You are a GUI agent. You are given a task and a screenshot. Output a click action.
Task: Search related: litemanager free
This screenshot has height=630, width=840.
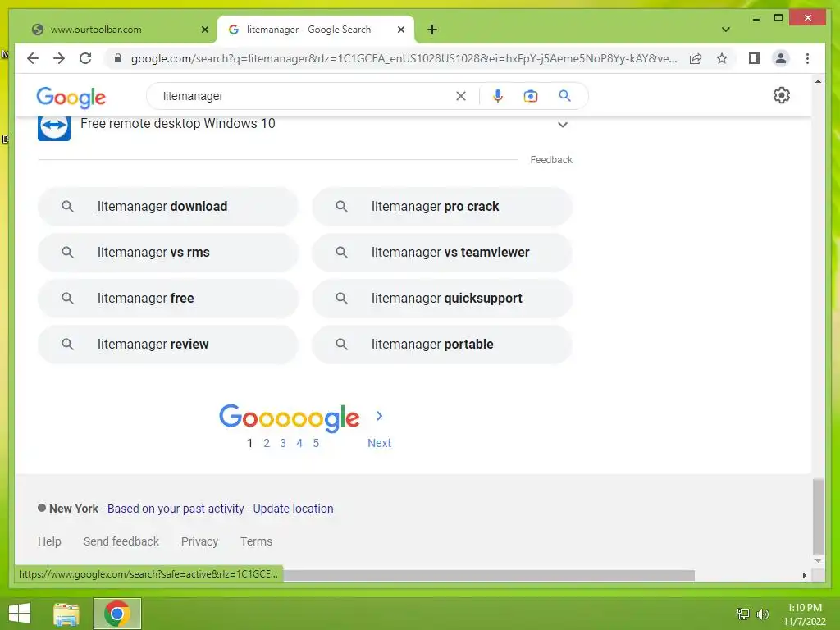click(167, 299)
